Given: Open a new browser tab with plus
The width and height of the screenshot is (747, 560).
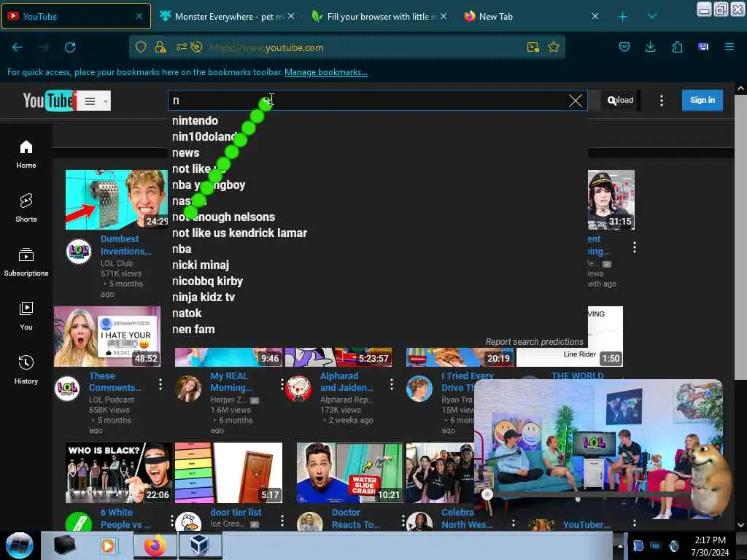Looking at the screenshot, I should [x=623, y=17].
